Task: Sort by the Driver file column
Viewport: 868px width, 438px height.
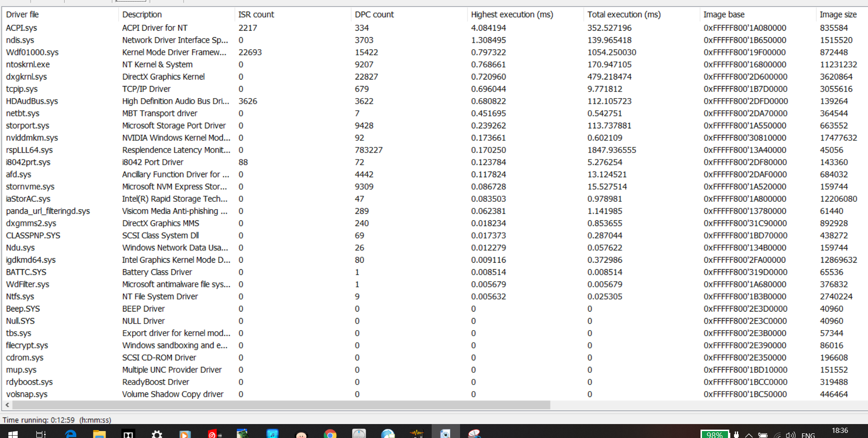Action: click(x=60, y=14)
